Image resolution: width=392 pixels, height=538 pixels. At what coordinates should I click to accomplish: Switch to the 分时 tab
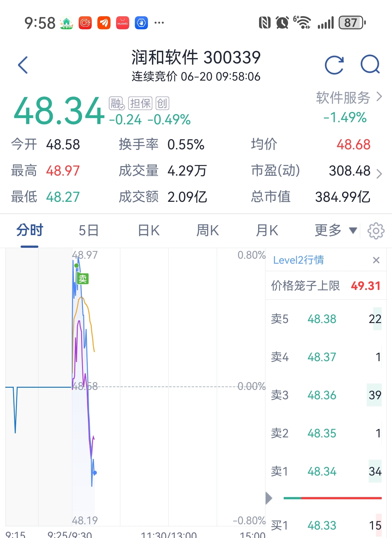coord(30,231)
